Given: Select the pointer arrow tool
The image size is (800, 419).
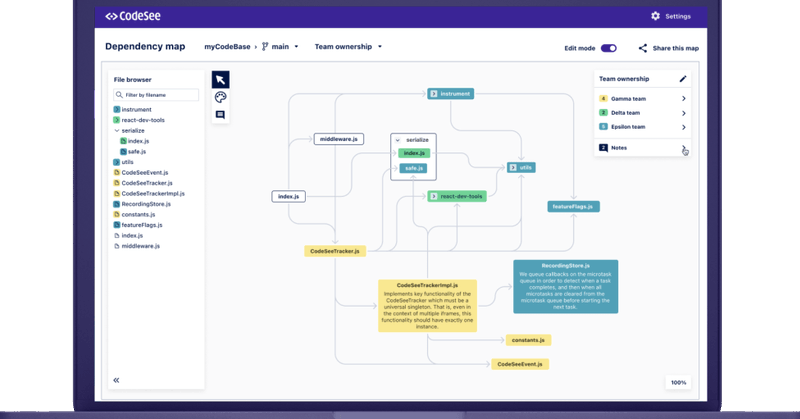Looking at the screenshot, I should point(220,80).
